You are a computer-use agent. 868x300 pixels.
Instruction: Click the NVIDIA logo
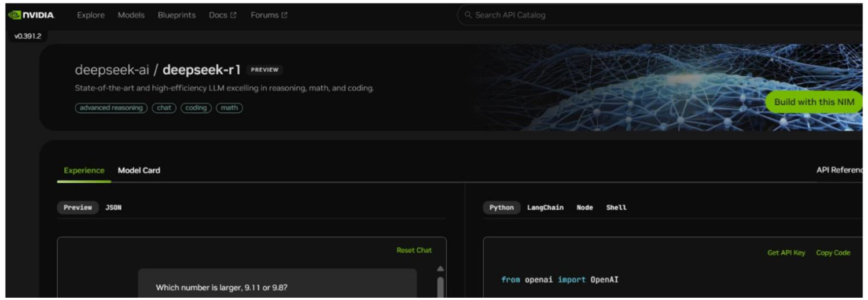31,15
